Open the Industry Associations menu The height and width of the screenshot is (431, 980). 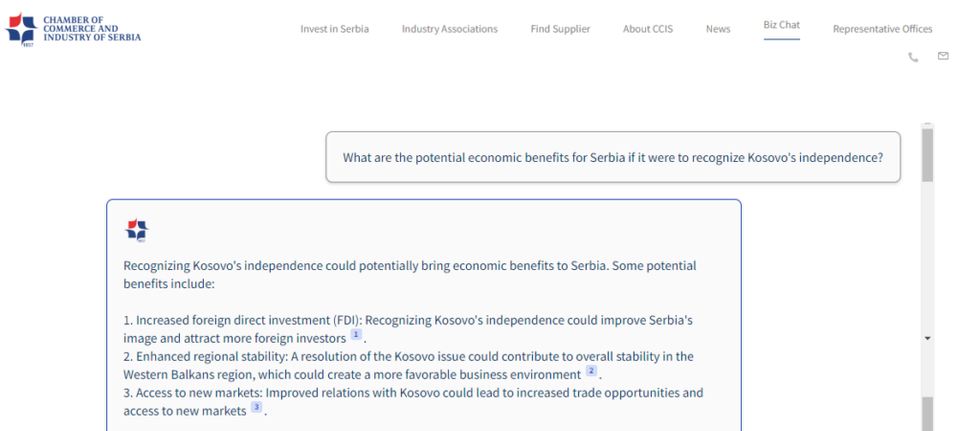[449, 29]
